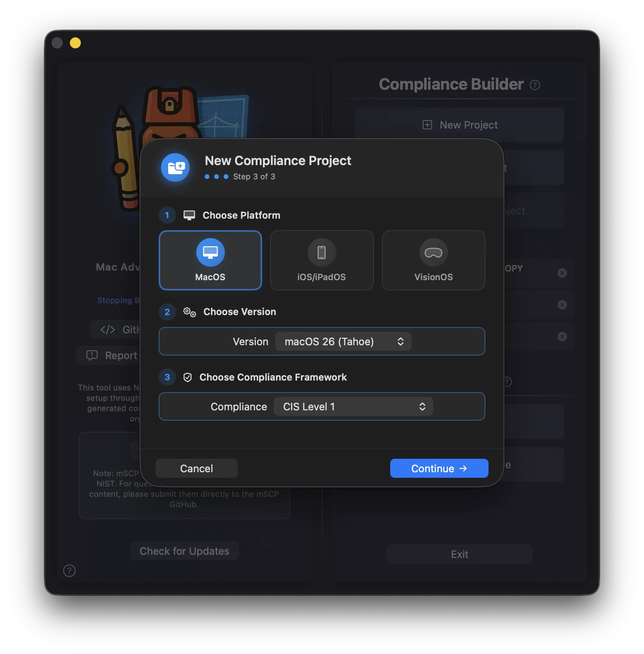This screenshot has width=644, height=654.
Task: Remove the first recent project with X icon
Action: [562, 273]
